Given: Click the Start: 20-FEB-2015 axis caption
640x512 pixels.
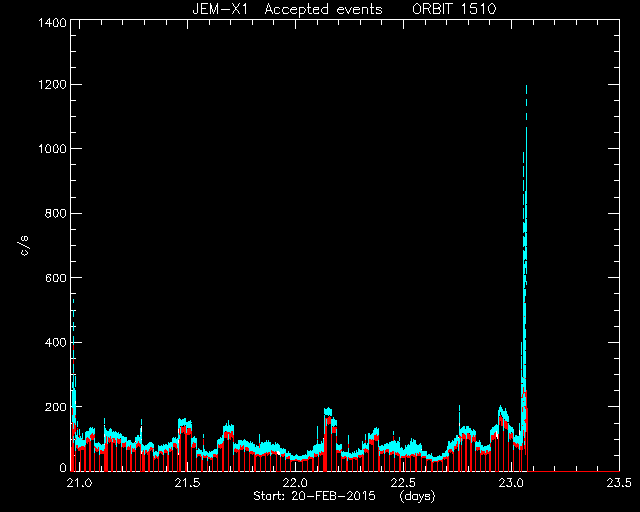Looking at the screenshot, I should point(314,496).
